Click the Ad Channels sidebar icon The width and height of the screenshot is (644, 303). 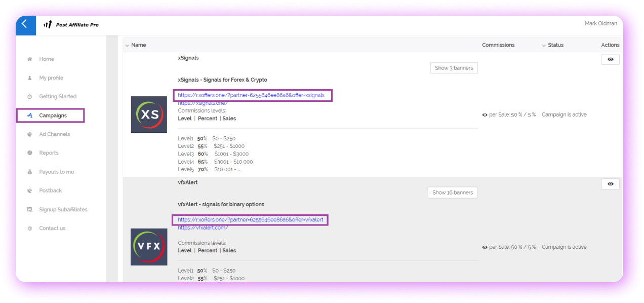pos(30,134)
